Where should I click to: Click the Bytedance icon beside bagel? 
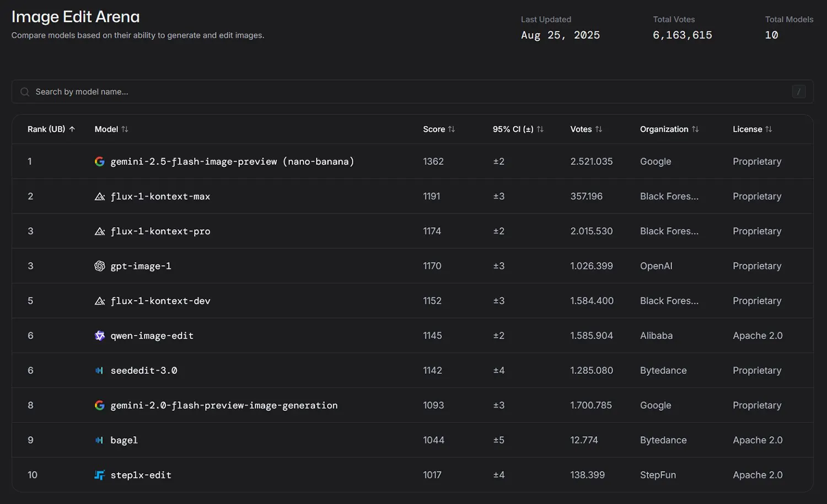pos(99,440)
